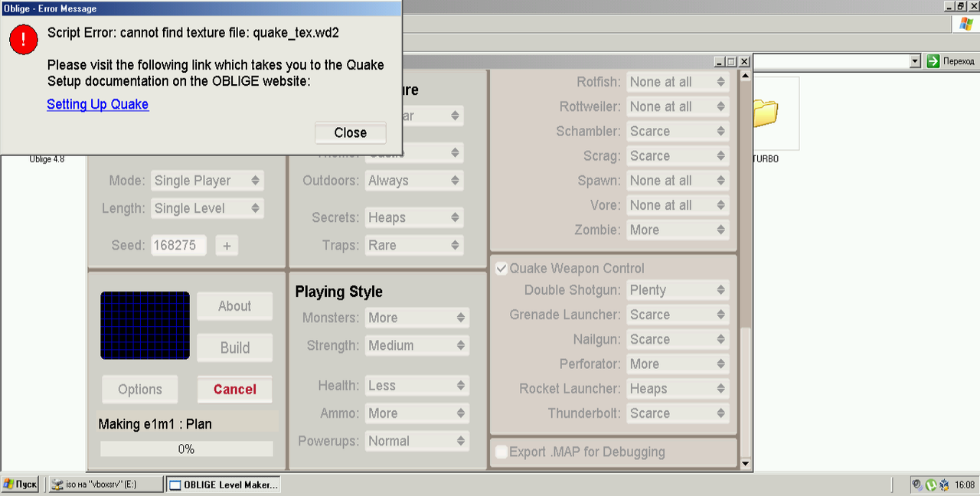980x496 pixels.
Task: Open the Powerups dropdown showing Normal
Action: point(416,441)
